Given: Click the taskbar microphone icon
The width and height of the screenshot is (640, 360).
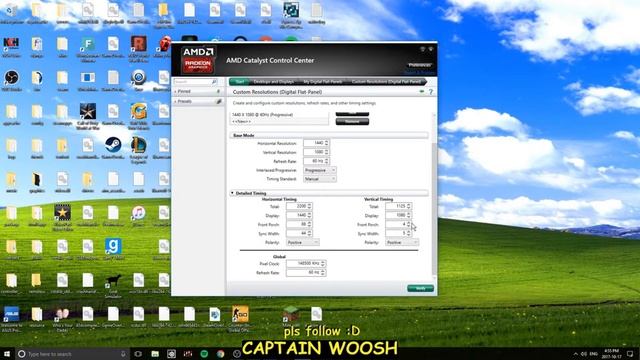Looking at the screenshot, I should click(x=123, y=354).
